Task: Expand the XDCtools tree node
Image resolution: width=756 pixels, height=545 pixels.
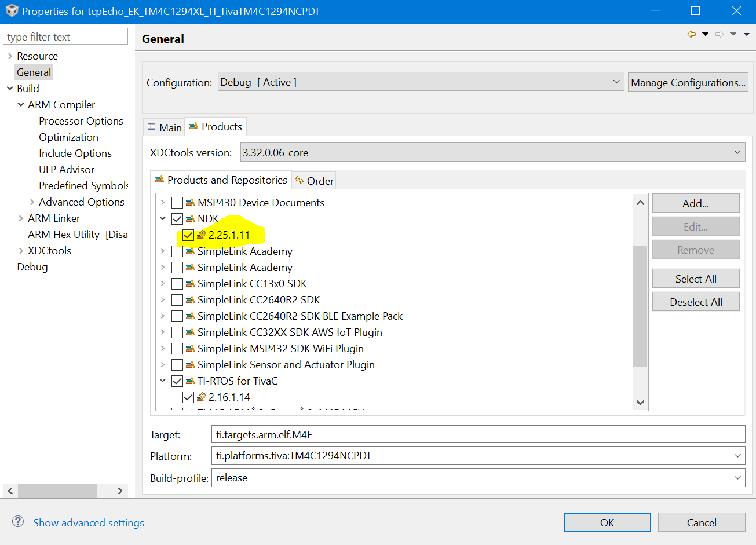Action: coord(21,251)
